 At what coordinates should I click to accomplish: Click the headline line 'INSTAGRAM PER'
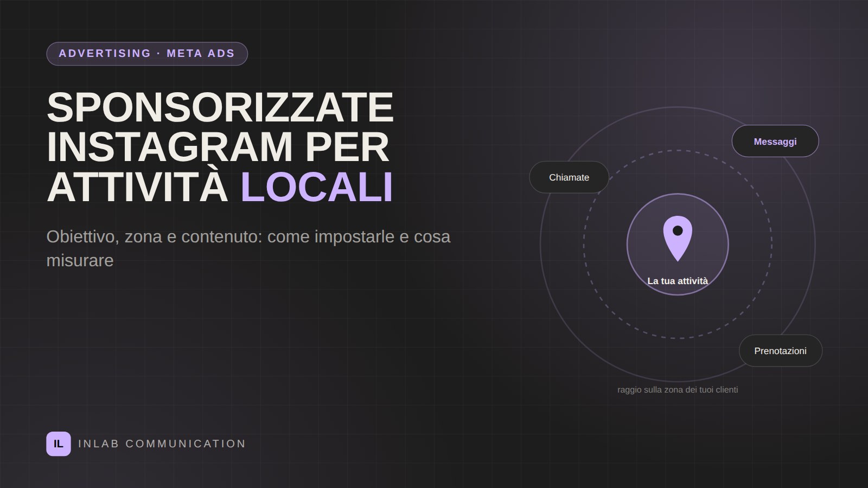218,147
